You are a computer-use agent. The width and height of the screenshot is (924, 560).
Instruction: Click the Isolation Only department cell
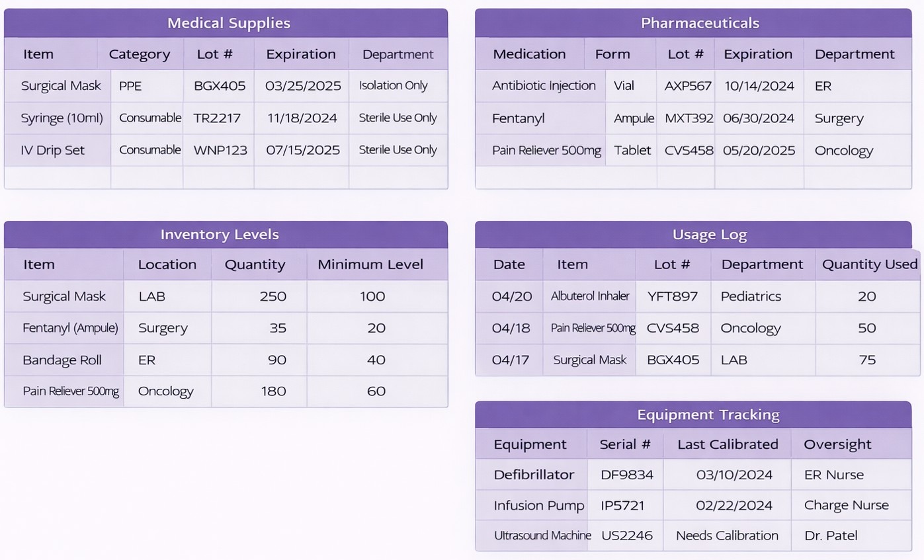pos(394,86)
